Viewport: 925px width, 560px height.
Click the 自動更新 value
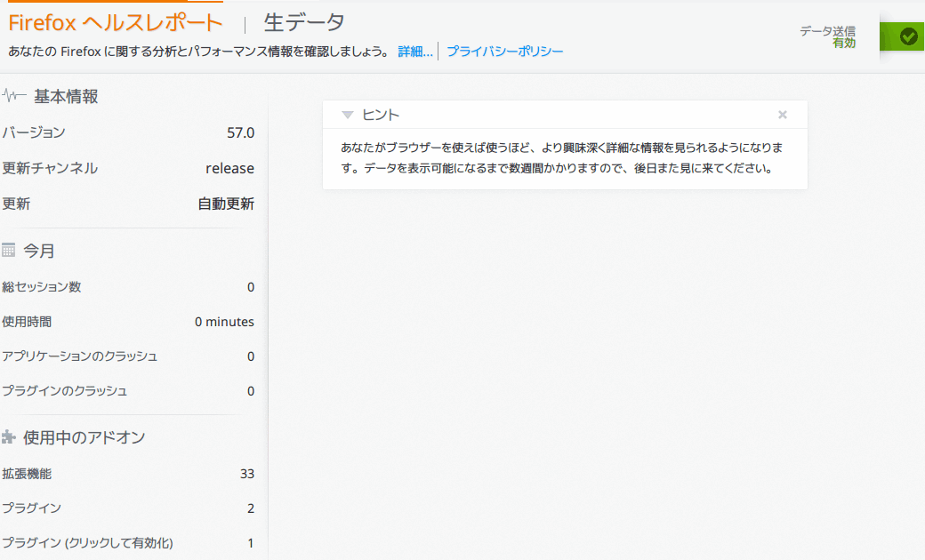click(x=226, y=204)
